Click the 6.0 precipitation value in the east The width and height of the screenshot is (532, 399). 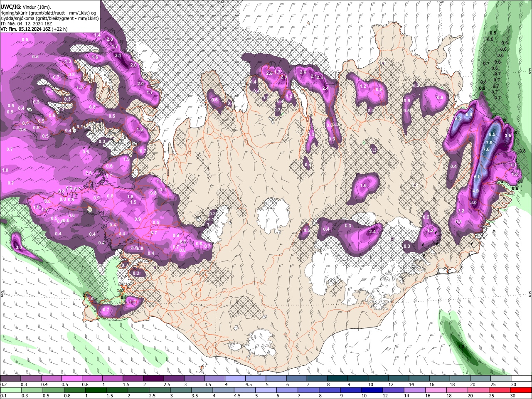tap(469, 114)
